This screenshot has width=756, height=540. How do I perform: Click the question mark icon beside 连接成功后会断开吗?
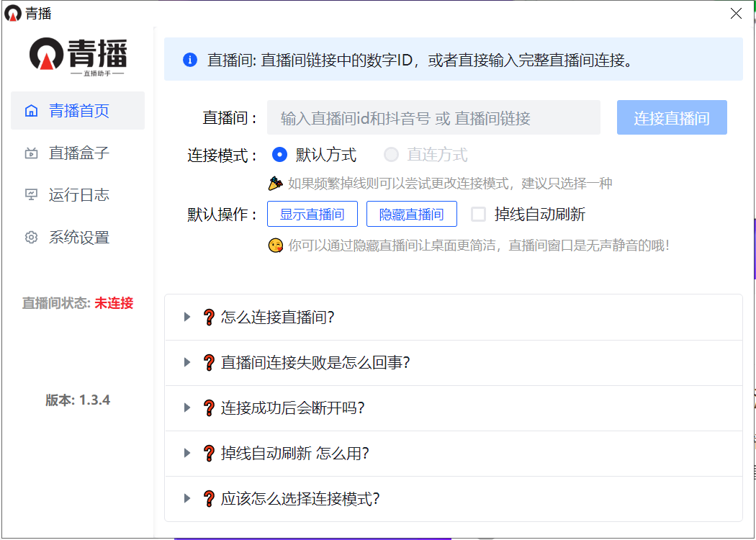click(x=209, y=408)
